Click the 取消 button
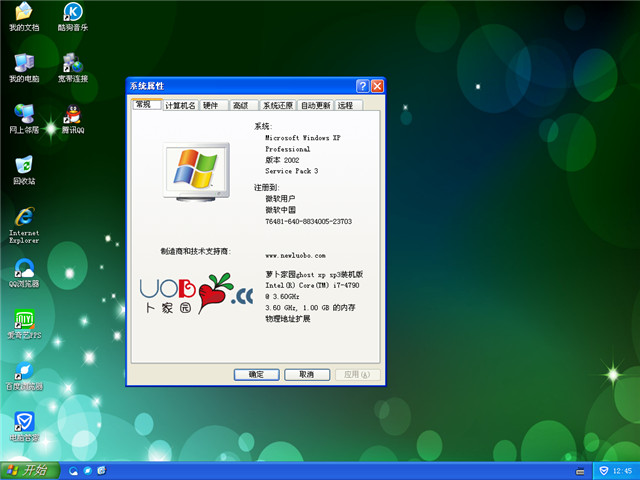Image resolution: width=640 pixels, height=480 pixels. point(307,375)
